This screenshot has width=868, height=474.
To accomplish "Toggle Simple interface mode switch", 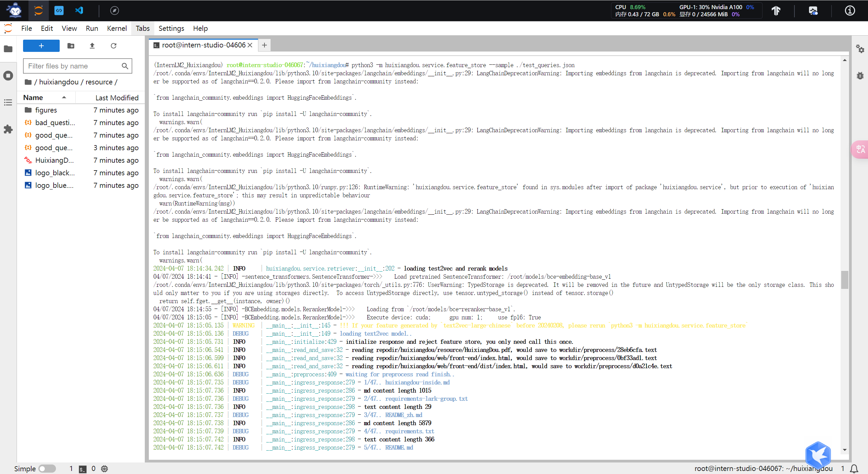I will click(x=47, y=469).
